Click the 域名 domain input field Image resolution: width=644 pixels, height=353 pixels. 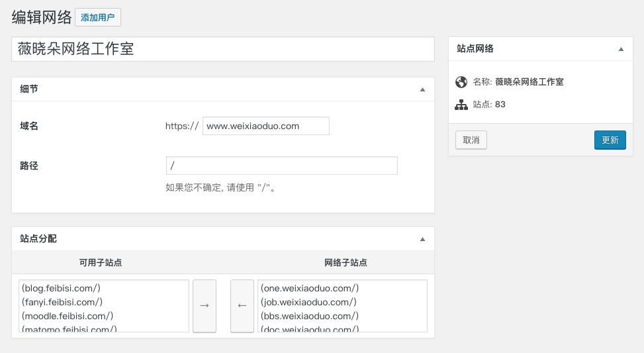pyautogui.click(x=265, y=126)
